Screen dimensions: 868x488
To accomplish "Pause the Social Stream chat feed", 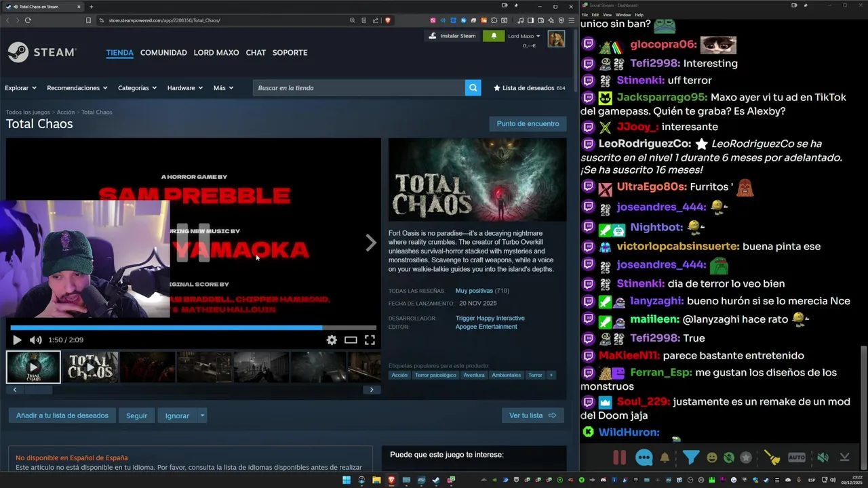I will [x=619, y=457].
